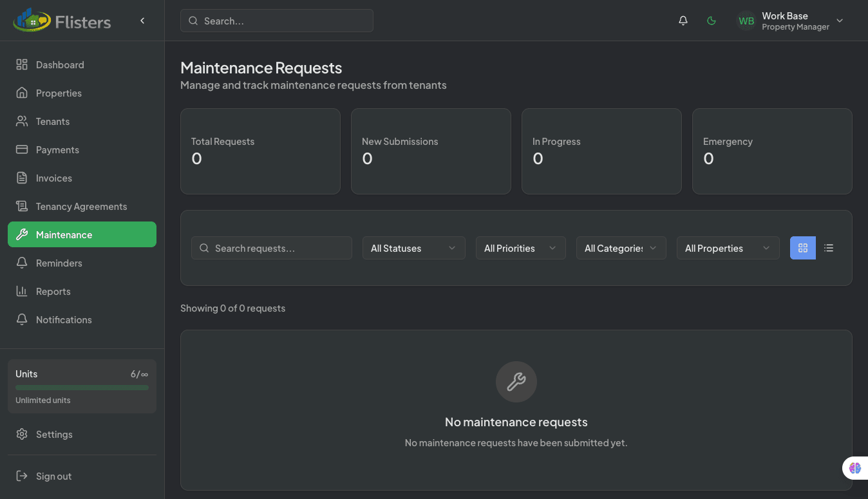Collapse the sidebar with chevron arrow
The width and height of the screenshot is (868, 499).
point(142,21)
